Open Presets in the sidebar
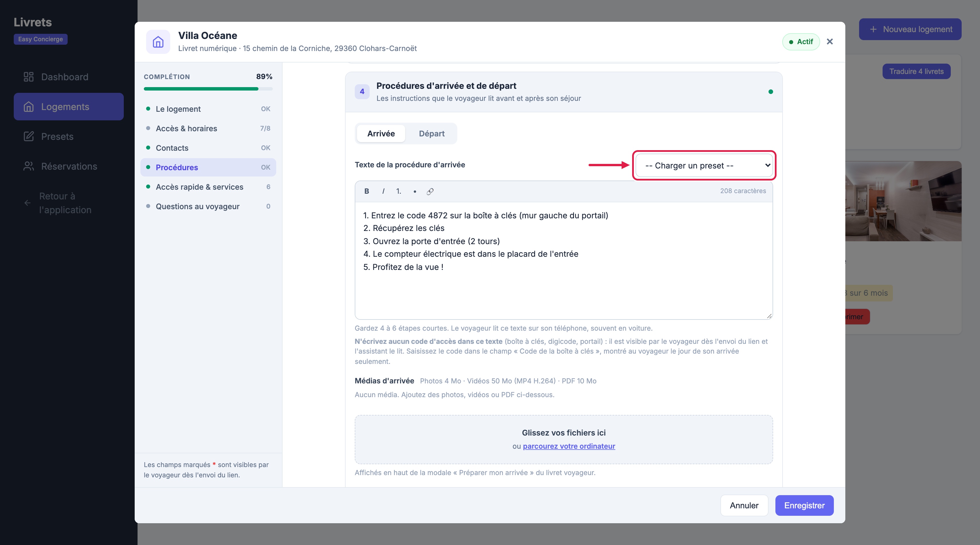Image resolution: width=980 pixels, height=545 pixels. pos(68,136)
